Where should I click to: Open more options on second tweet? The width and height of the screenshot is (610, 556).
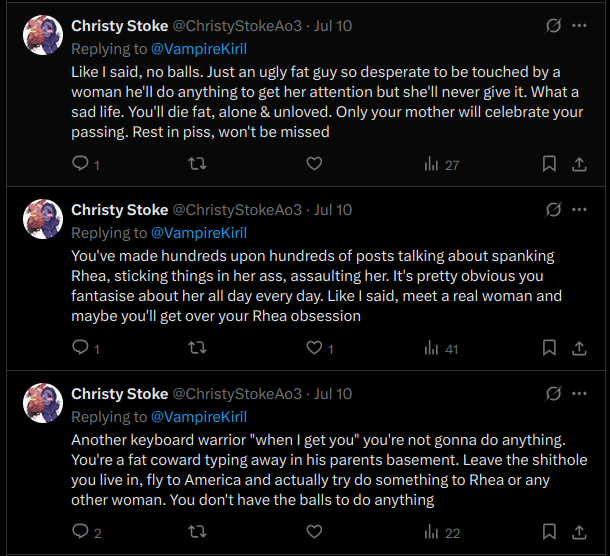580,210
